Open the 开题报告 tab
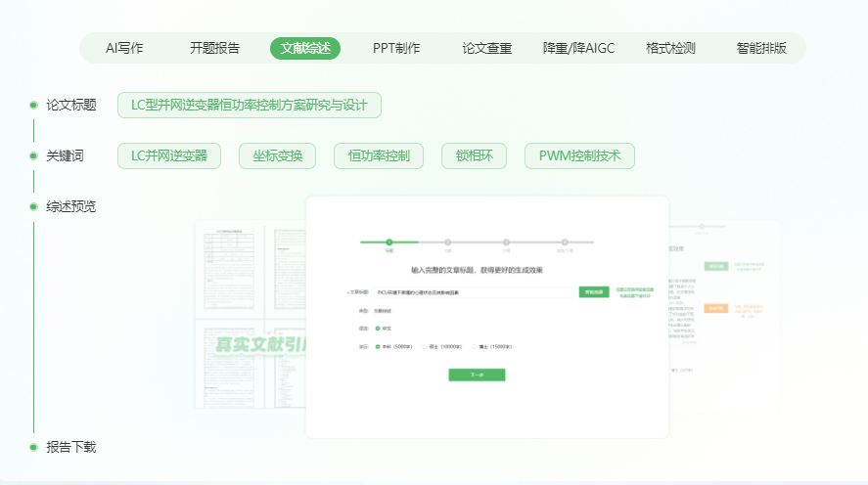The height and width of the screenshot is (485, 868). coord(214,48)
